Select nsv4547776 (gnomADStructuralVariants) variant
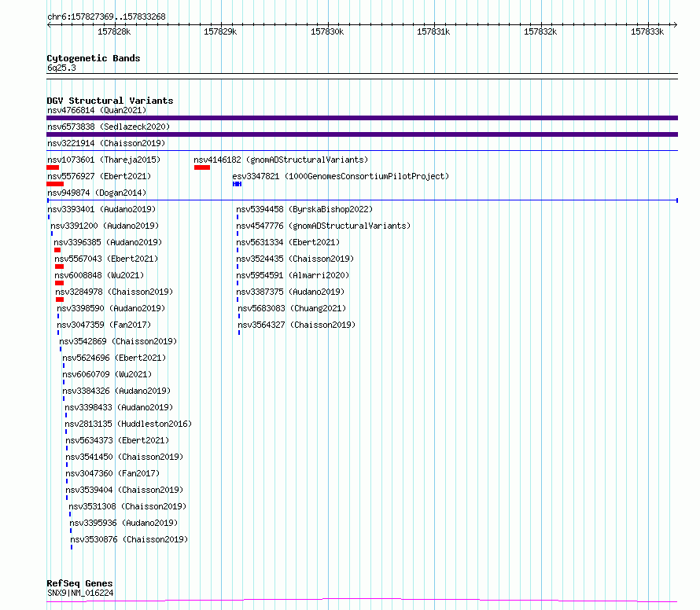Screen dimensions: 700x610 click(x=323, y=226)
